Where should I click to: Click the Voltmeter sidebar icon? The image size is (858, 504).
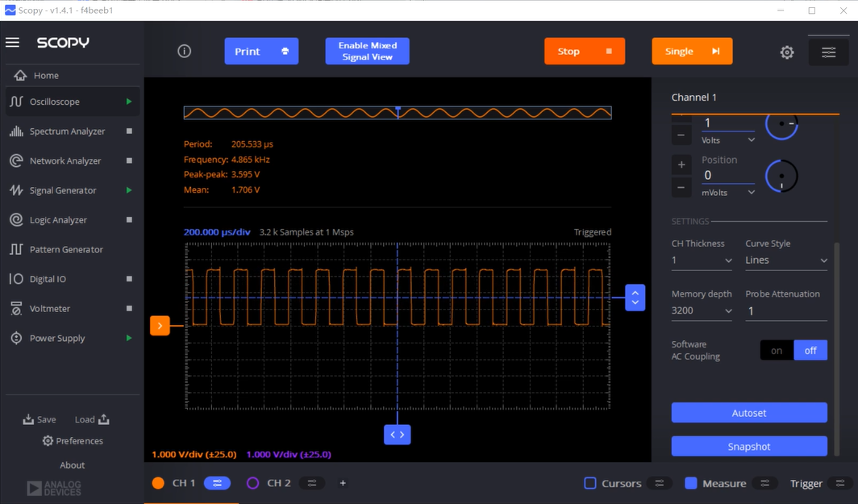pos(16,309)
